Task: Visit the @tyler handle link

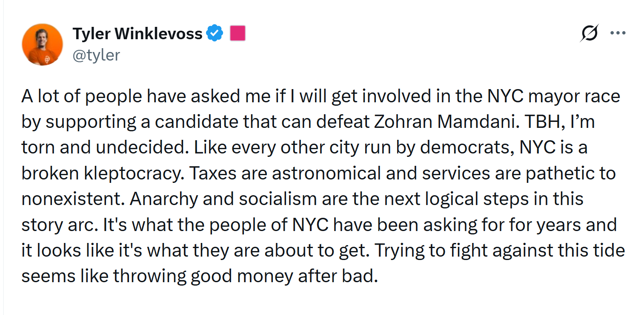Action: [96, 55]
